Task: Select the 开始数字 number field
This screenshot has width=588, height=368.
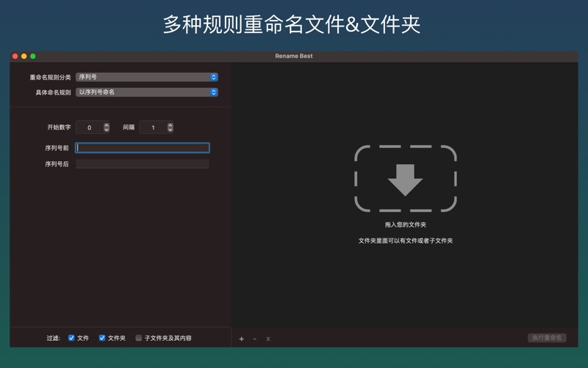Action: 89,127
